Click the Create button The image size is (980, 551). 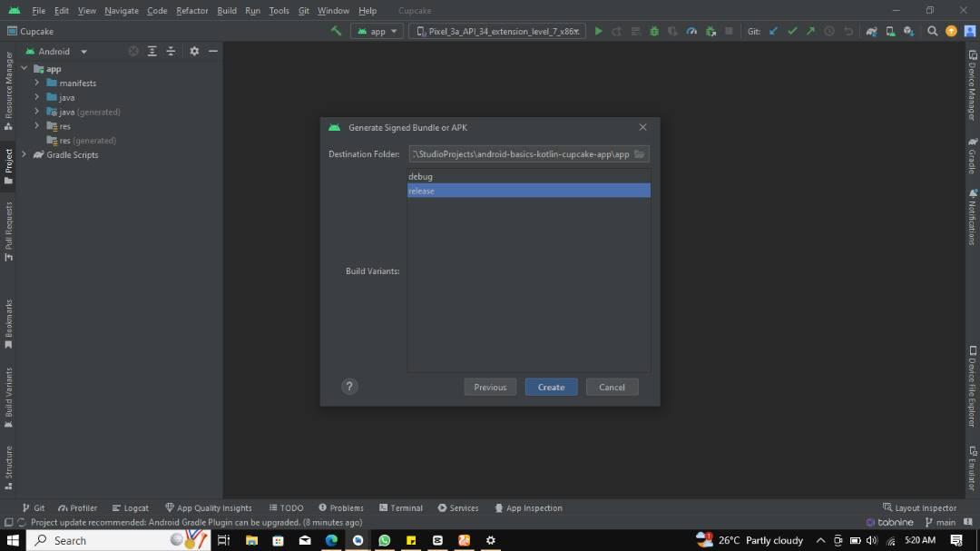[x=551, y=387]
